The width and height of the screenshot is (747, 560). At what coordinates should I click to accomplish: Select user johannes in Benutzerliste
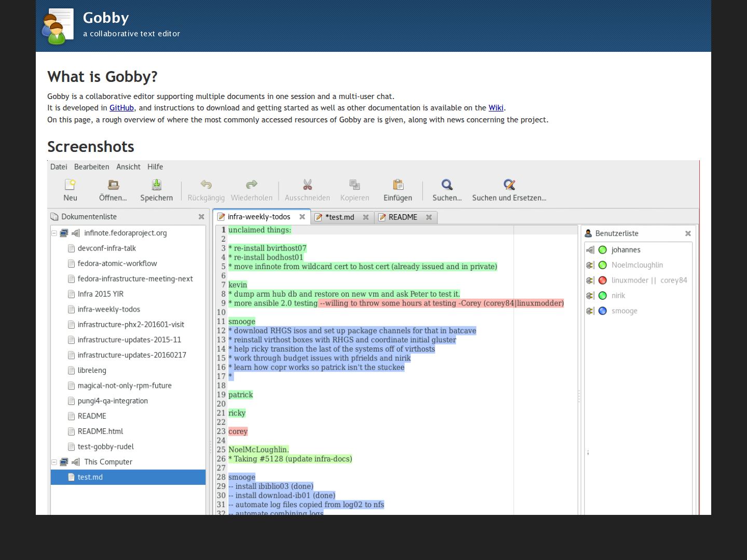(x=626, y=250)
